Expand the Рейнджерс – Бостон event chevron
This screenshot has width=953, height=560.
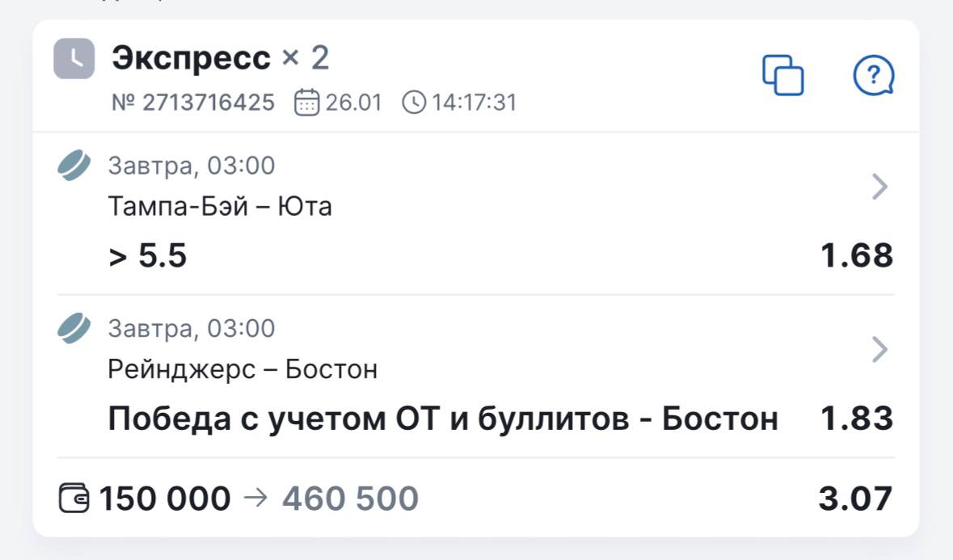(x=880, y=350)
